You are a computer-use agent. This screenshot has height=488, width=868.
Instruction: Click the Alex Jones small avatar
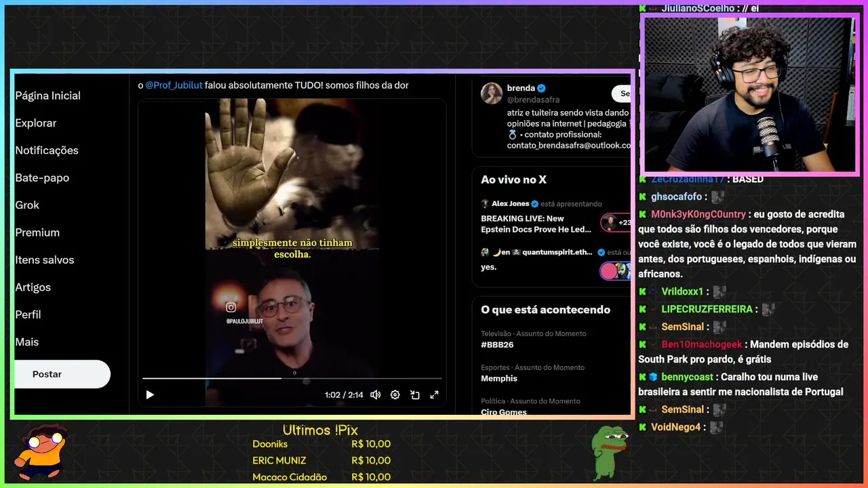485,203
